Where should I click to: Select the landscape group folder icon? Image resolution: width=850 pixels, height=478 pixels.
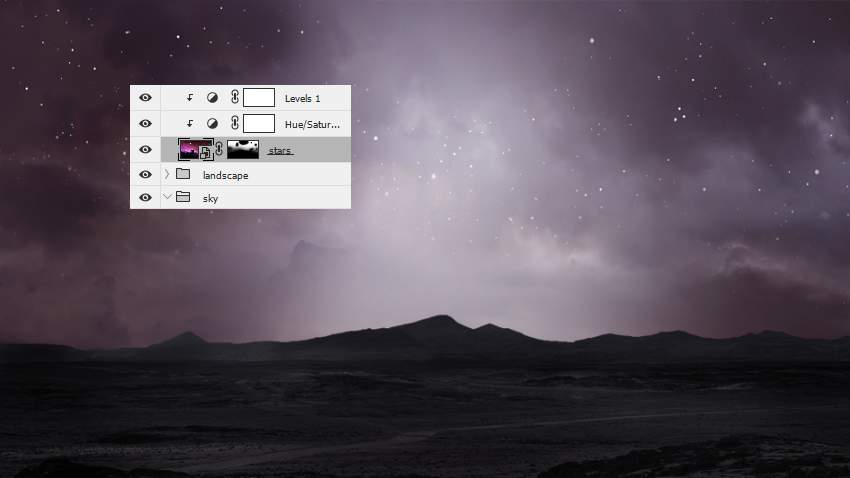coord(183,174)
